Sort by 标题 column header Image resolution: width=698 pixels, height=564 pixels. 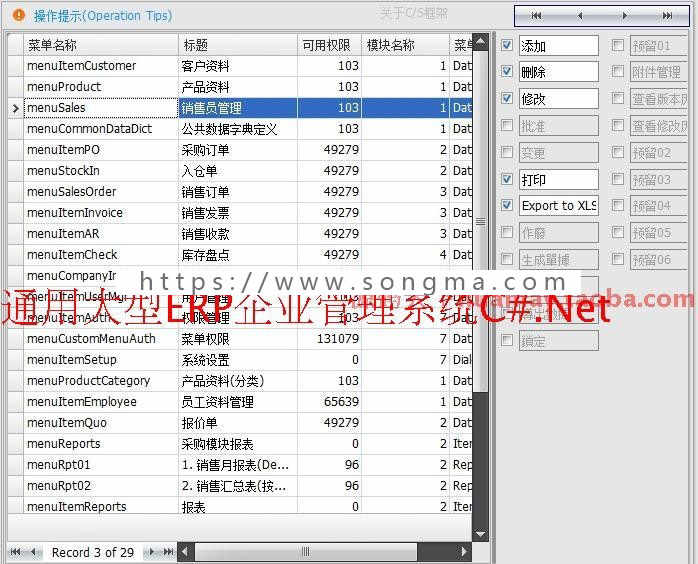tap(238, 45)
